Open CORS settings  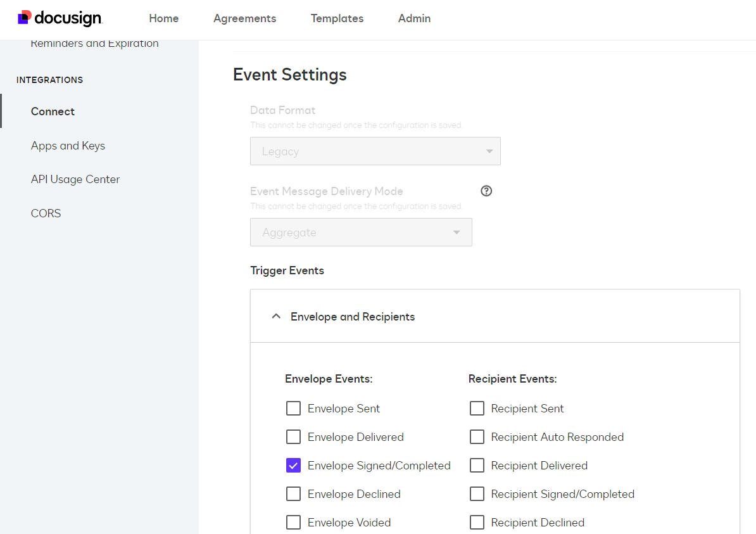[46, 213]
